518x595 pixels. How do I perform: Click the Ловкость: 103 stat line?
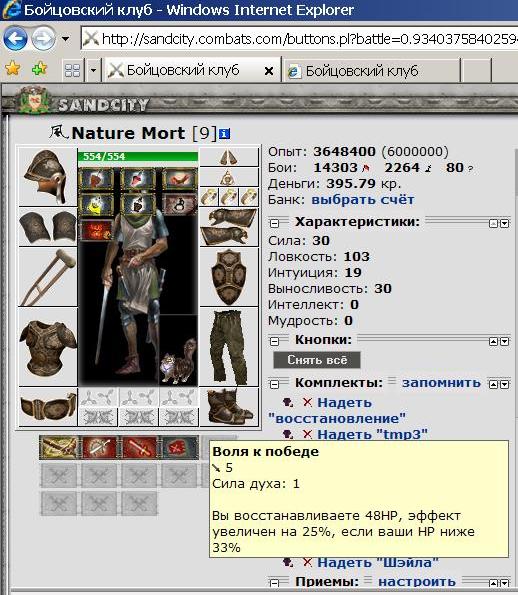pos(319,257)
